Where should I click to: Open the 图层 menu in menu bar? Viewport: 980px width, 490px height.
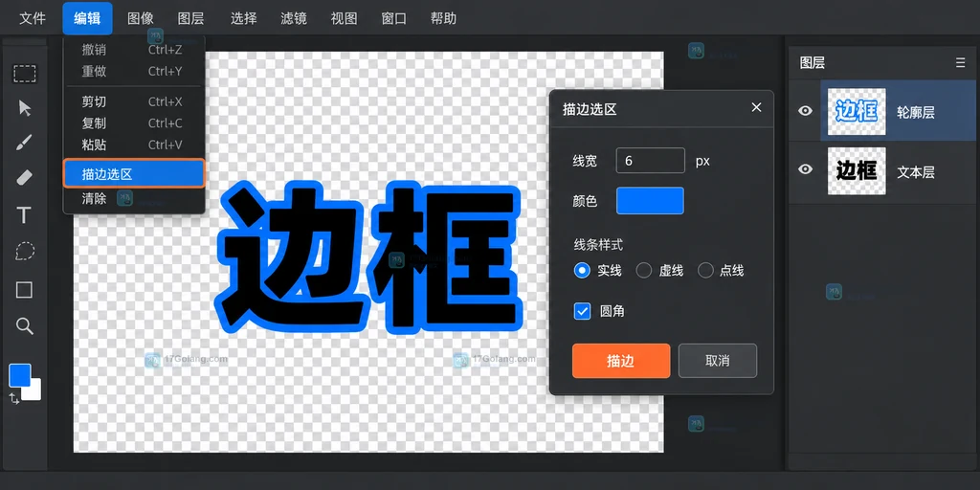190,18
